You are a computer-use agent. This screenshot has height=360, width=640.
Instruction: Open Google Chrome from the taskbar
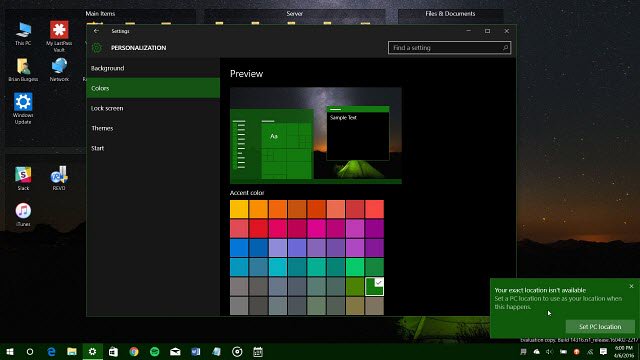coord(134,351)
